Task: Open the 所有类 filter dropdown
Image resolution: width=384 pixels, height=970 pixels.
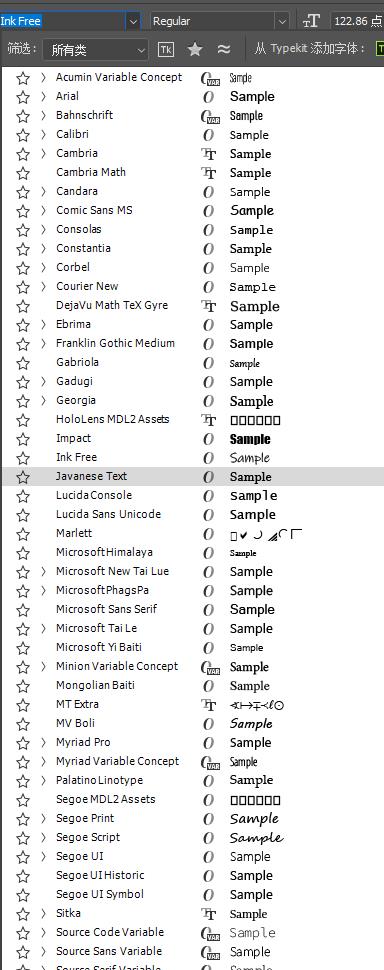Action: [96, 50]
